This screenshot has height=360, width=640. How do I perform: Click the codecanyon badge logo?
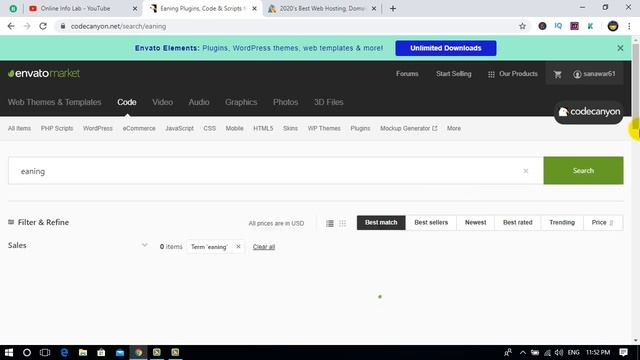[x=589, y=112]
